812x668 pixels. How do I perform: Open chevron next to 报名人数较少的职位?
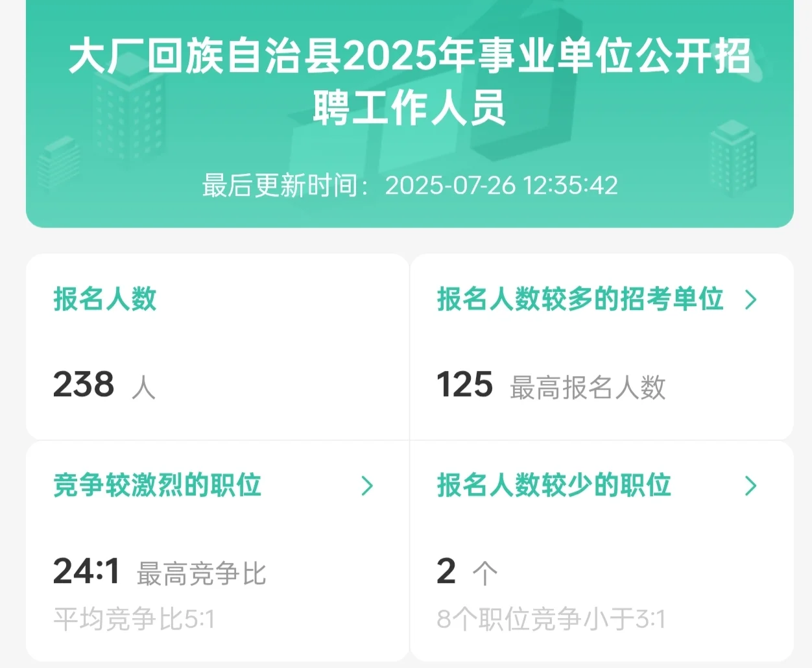750,486
